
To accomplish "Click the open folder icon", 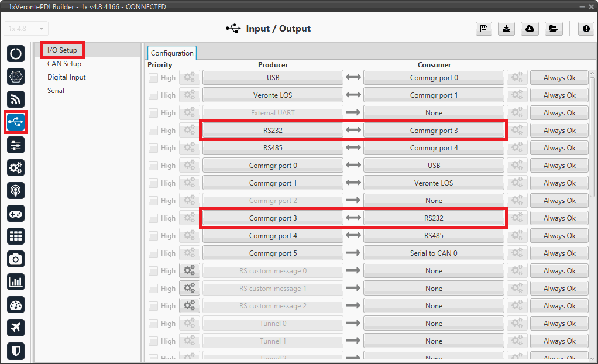I will 552,29.
